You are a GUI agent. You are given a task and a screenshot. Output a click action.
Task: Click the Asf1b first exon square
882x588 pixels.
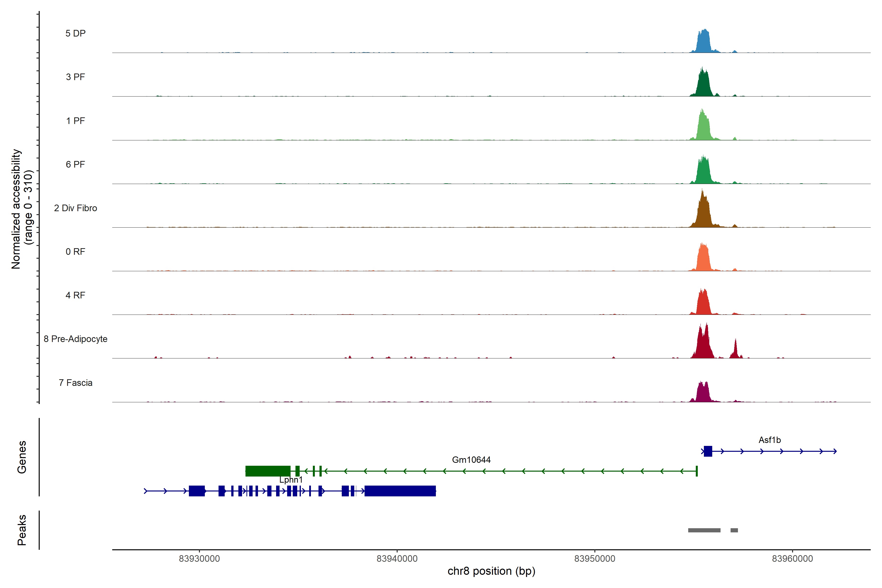pyautogui.click(x=708, y=451)
